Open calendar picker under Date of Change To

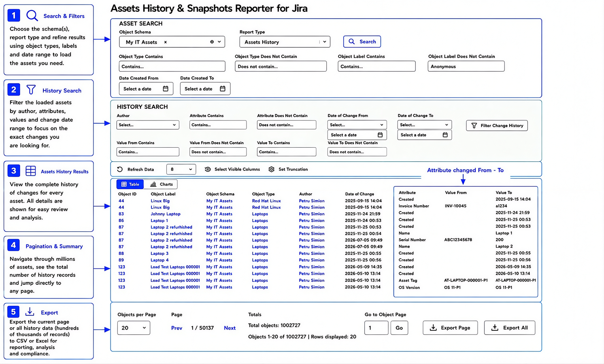pyautogui.click(x=445, y=135)
